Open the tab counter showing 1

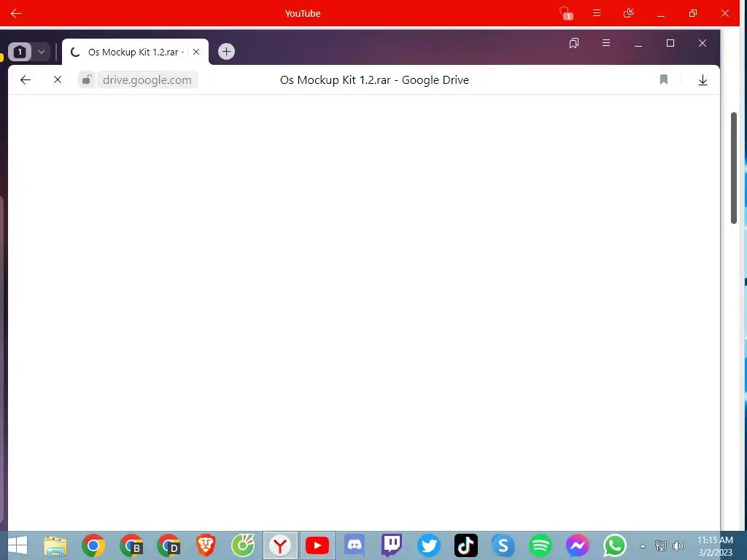[x=20, y=52]
